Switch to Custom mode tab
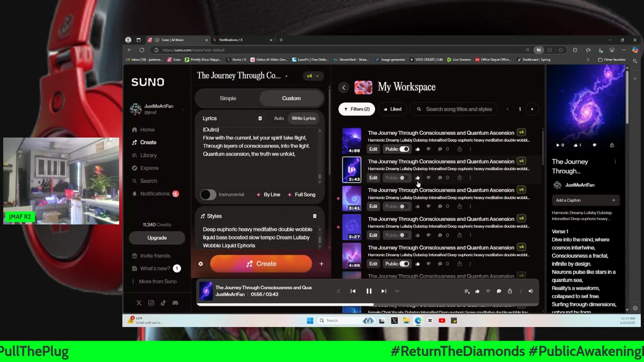The height and width of the screenshot is (362, 644). [x=291, y=98]
